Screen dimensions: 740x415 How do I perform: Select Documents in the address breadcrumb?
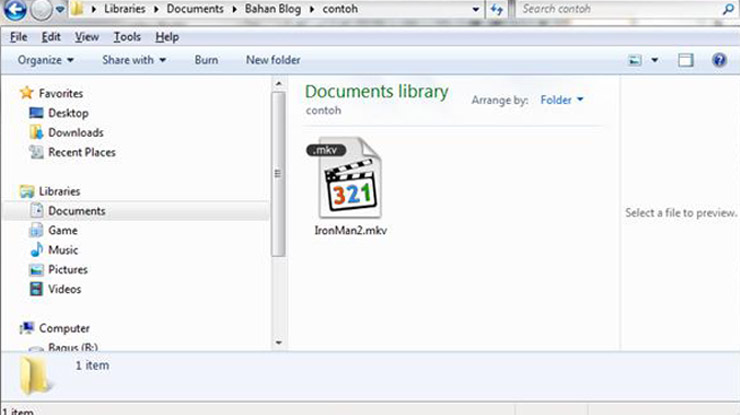(x=195, y=8)
